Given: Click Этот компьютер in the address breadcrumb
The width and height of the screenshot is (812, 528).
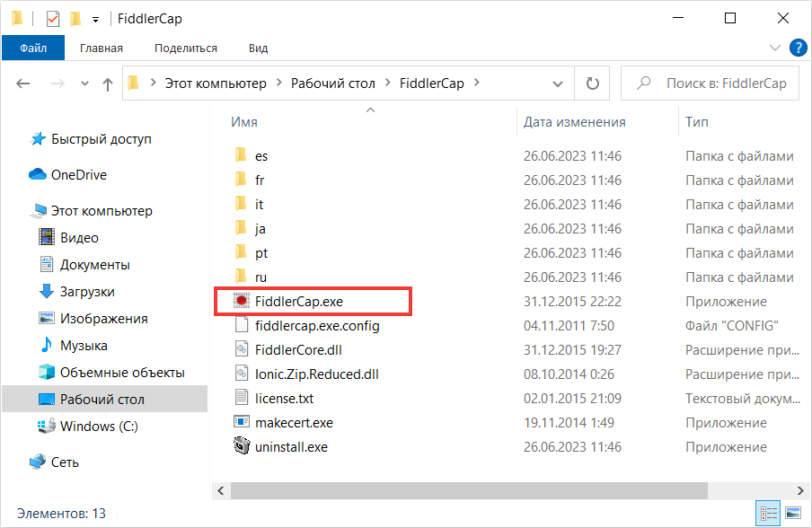Looking at the screenshot, I should tap(216, 84).
